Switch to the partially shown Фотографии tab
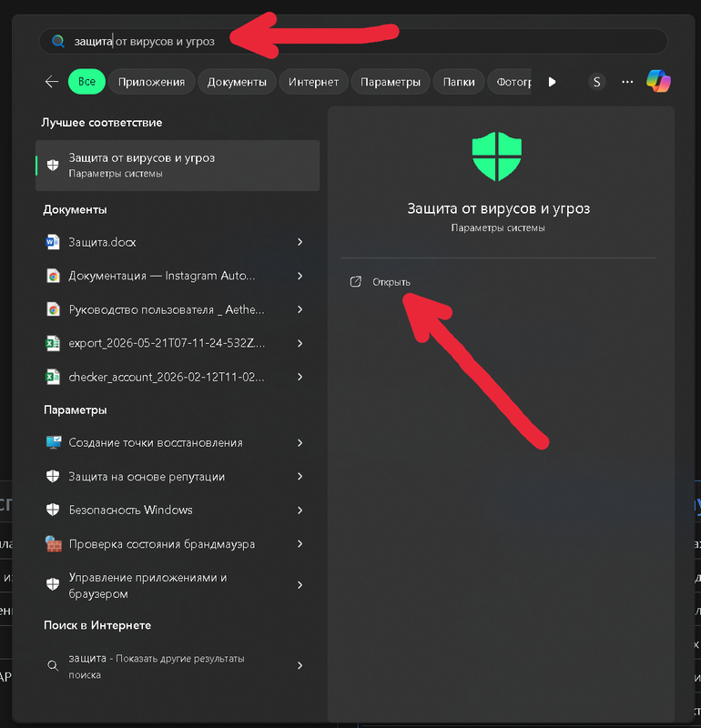701x728 pixels. [510, 82]
